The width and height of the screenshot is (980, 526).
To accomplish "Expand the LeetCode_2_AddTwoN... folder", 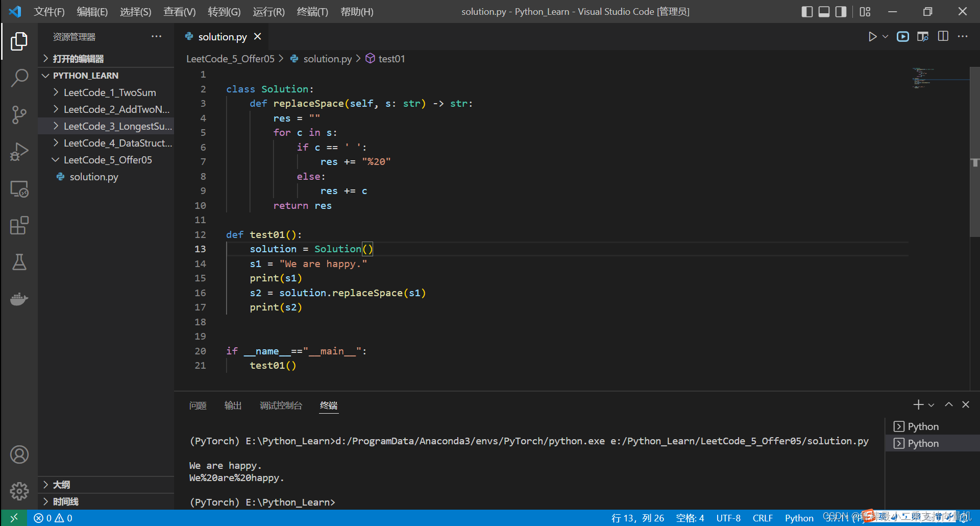I will pyautogui.click(x=106, y=109).
